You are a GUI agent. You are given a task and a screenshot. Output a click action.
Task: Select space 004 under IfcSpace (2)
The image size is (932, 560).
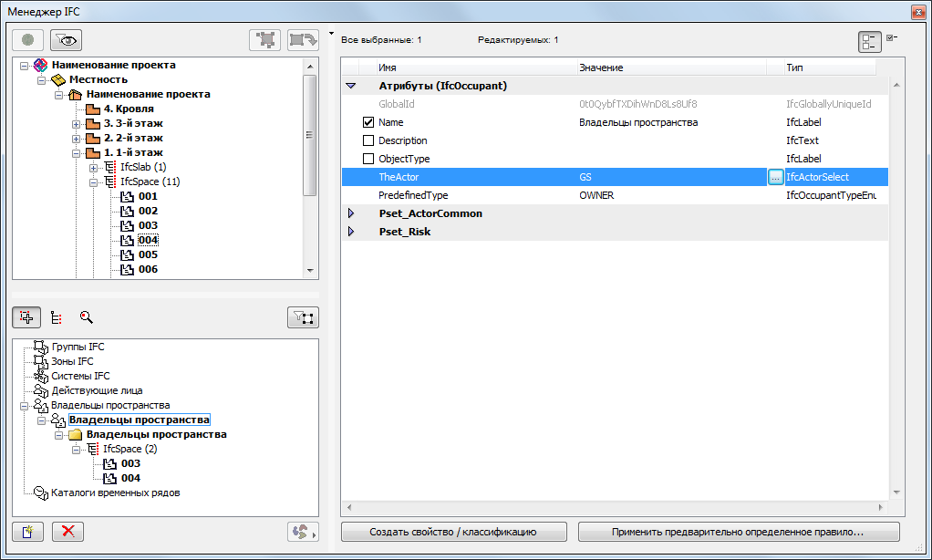[x=130, y=478]
